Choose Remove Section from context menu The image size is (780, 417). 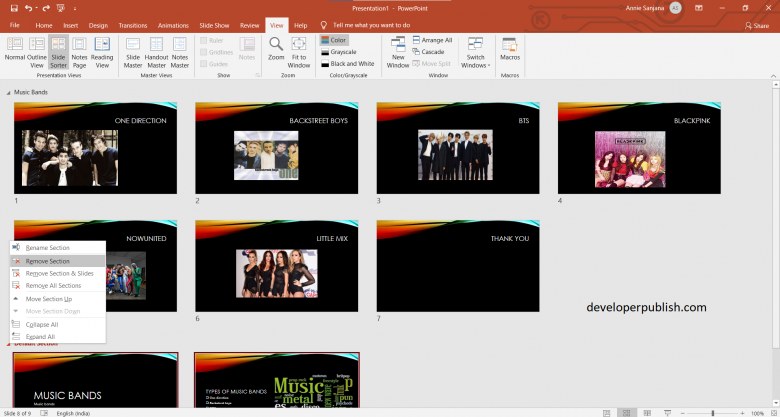pyautogui.click(x=48, y=261)
